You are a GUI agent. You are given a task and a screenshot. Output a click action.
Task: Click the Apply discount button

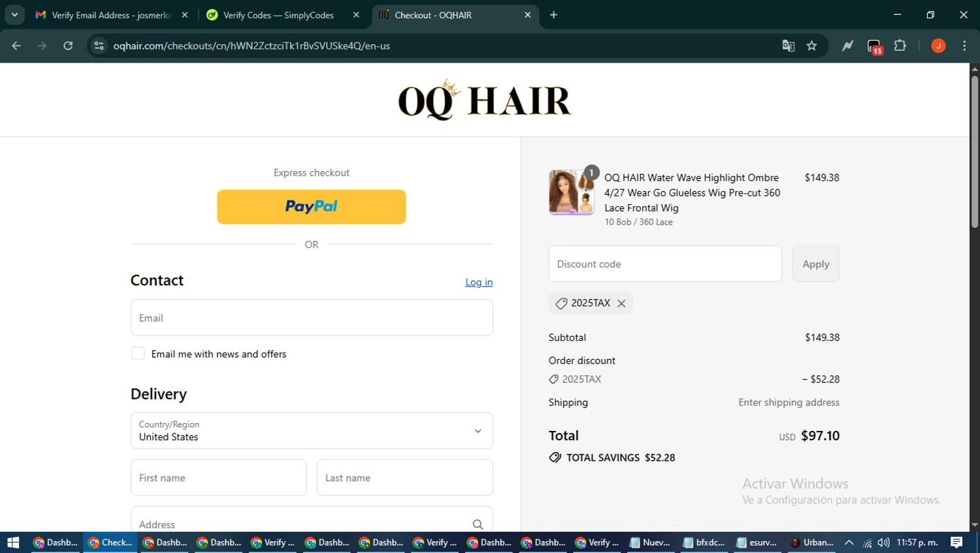pos(816,264)
